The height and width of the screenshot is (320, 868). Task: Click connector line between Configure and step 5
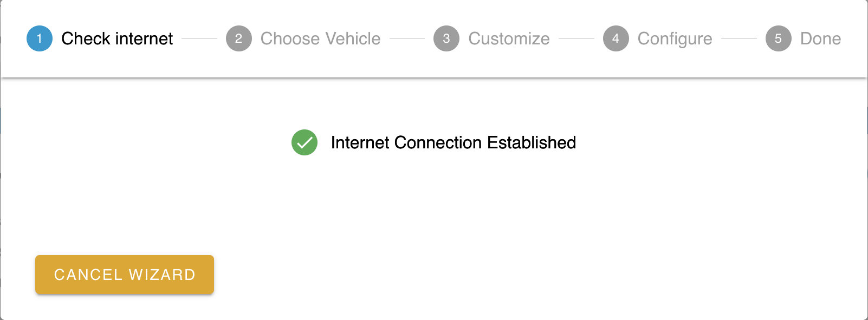[x=739, y=38]
